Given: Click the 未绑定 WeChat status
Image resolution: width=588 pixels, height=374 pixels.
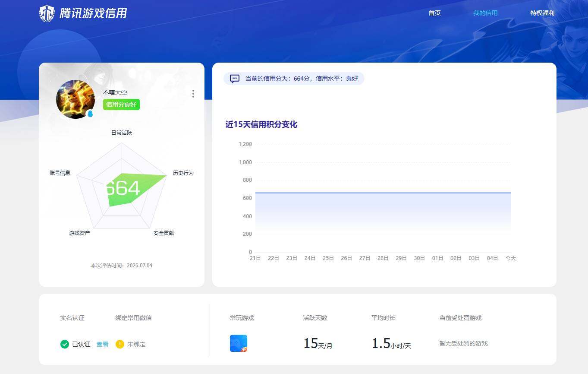Looking at the screenshot, I should [x=136, y=344].
